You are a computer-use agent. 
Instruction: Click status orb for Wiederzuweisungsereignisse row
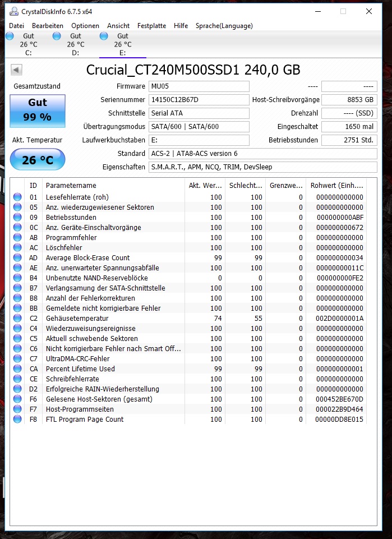point(17,328)
